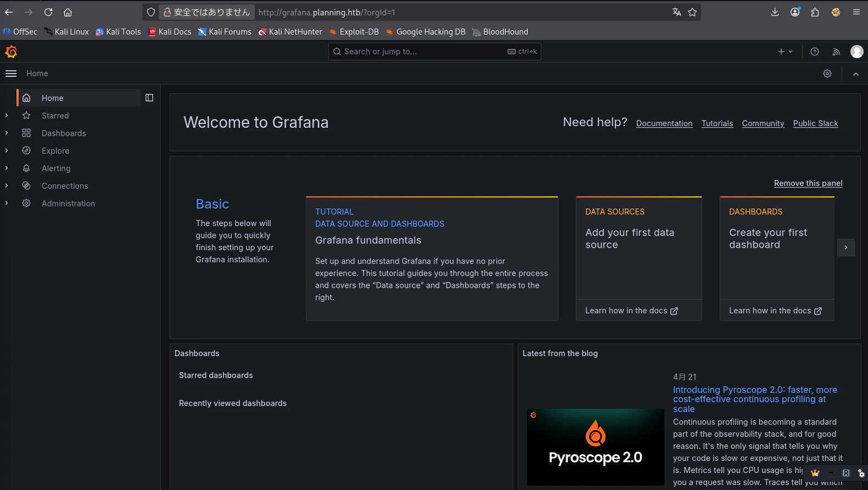This screenshot has height=490, width=868.
Task: Click the Home breadcrumb text
Action: [37, 74]
